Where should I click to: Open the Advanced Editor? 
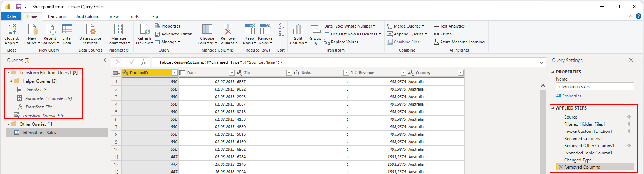(x=173, y=34)
